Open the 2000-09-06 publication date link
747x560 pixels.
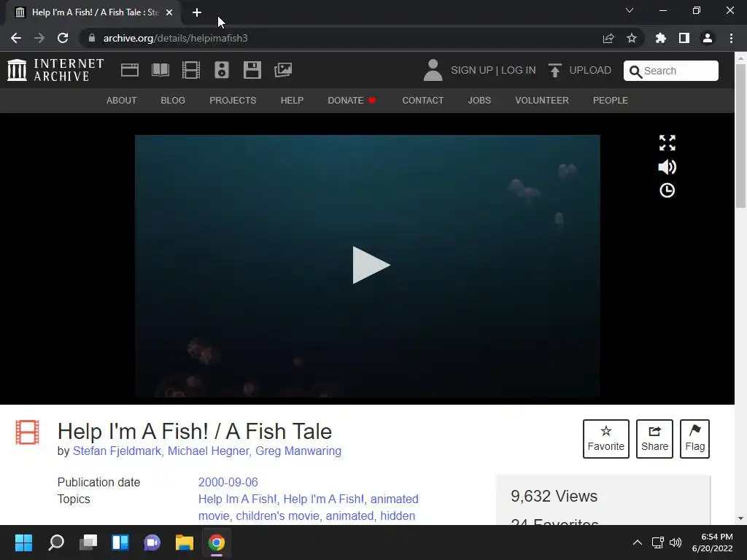(x=228, y=483)
